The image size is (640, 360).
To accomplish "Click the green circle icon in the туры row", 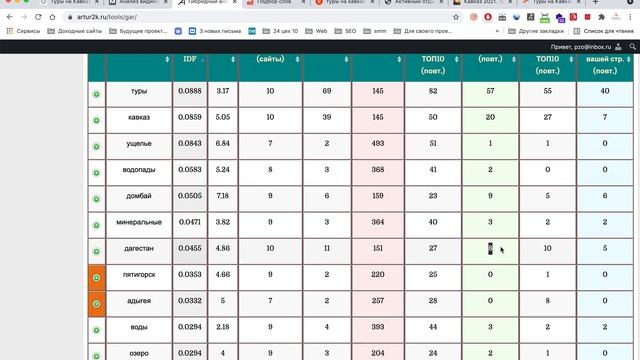I will click(x=96, y=94).
